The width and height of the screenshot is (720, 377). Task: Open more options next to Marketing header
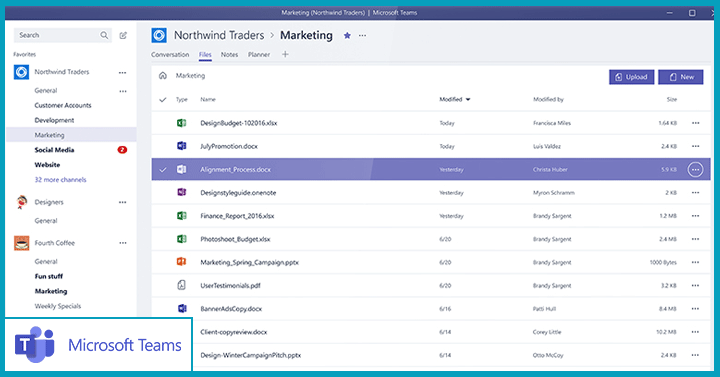[x=363, y=35]
